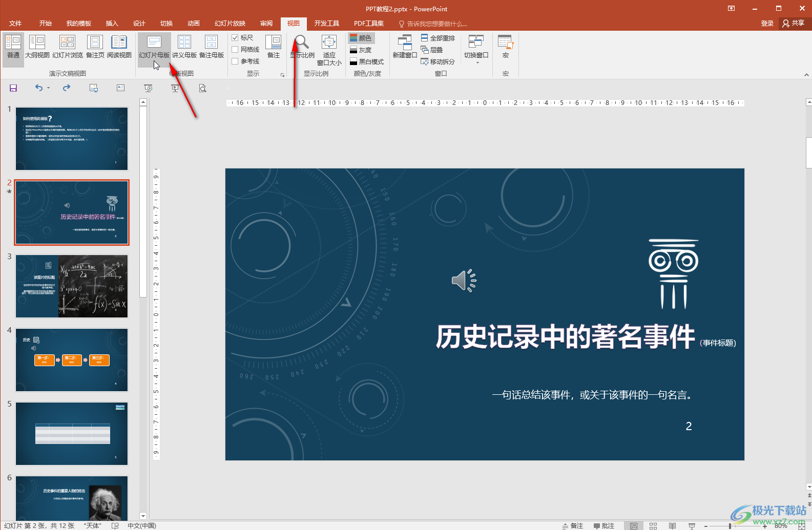Toggle Notes (备注) in status bar
Screen dimensions: 812x530
point(573,526)
